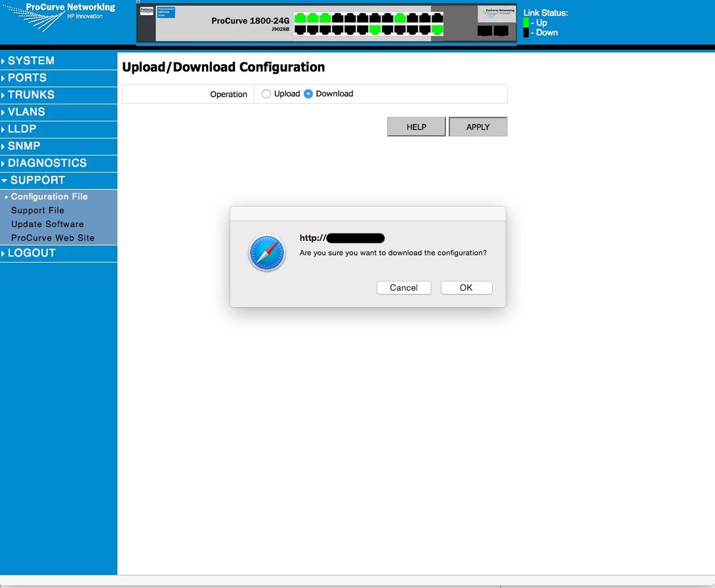Open the Configuration File submenu item
Image resolution: width=715 pixels, height=588 pixels.
49,197
